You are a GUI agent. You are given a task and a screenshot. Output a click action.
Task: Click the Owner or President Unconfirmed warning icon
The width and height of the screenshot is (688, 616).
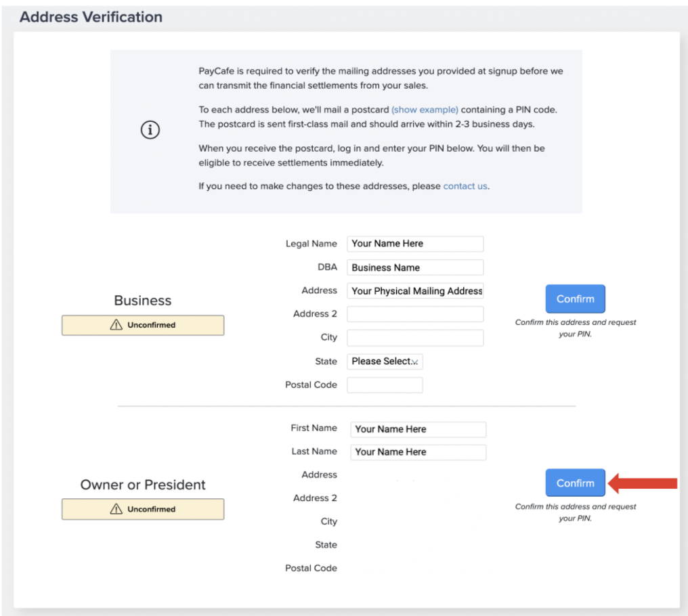[116, 509]
